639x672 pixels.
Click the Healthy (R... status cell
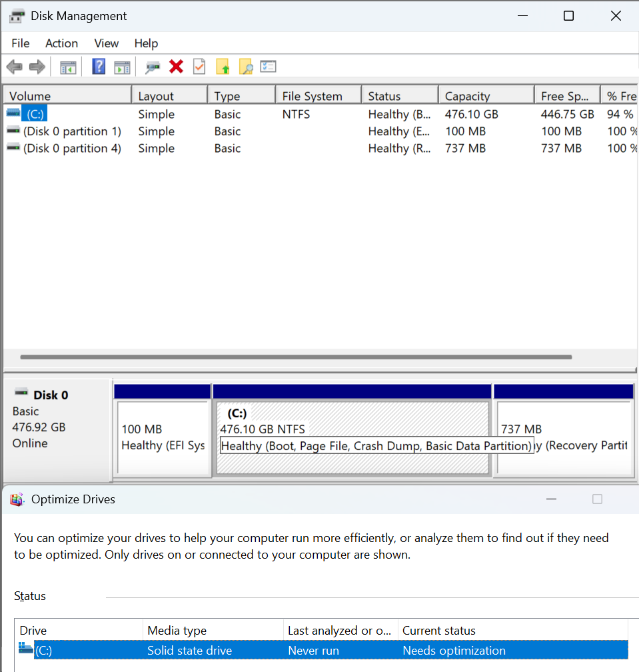click(x=399, y=148)
